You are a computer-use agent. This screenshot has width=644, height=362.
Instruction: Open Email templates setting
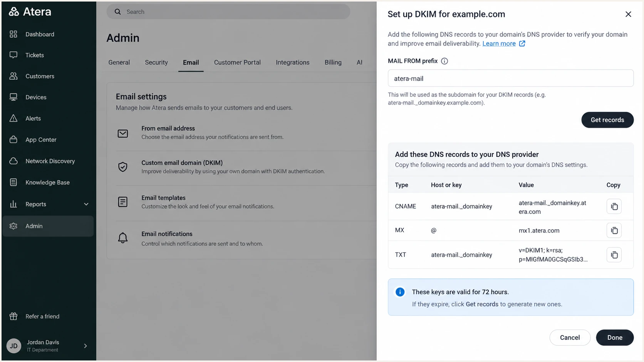[246, 202]
